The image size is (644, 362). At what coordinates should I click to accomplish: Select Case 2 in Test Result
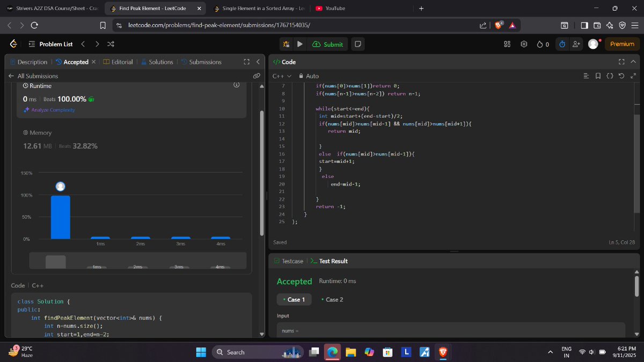[333, 300]
